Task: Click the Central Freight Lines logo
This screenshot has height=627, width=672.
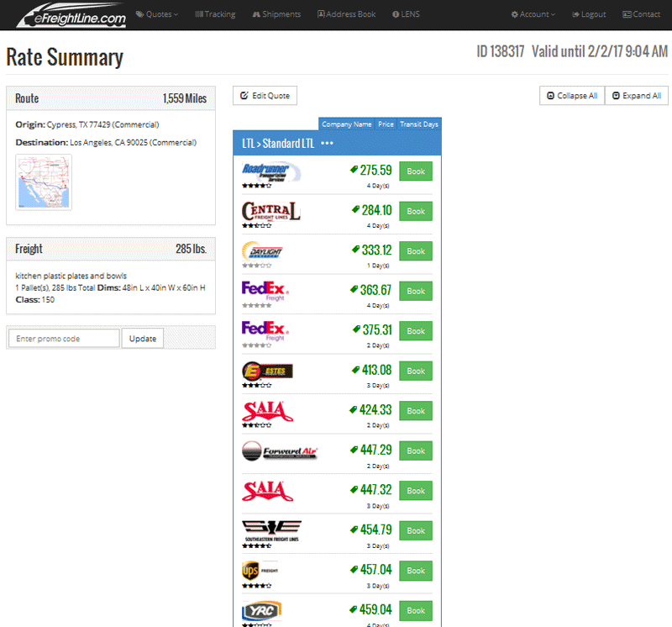Action: [270, 212]
